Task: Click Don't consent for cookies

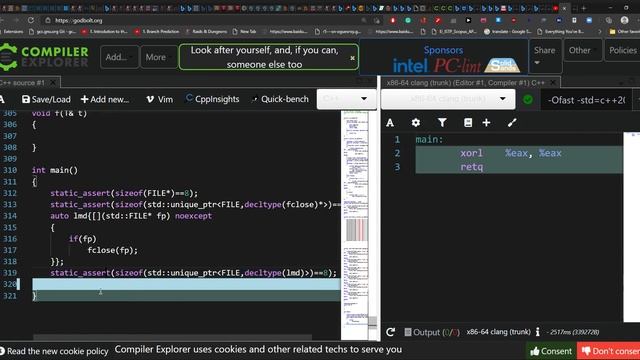Action: [x=609, y=351]
